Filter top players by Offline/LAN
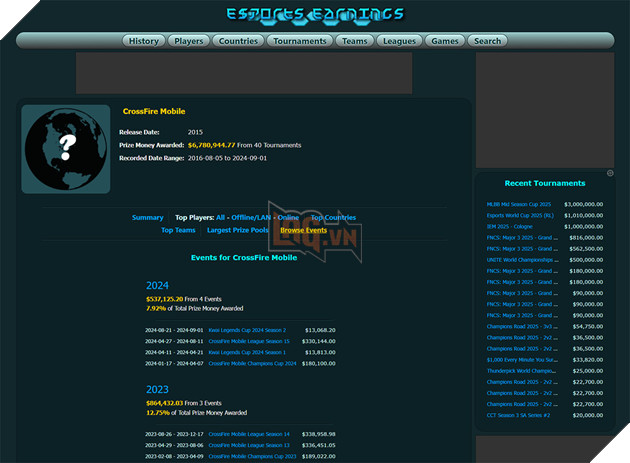Image resolution: width=630 pixels, height=463 pixels. tap(252, 217)
